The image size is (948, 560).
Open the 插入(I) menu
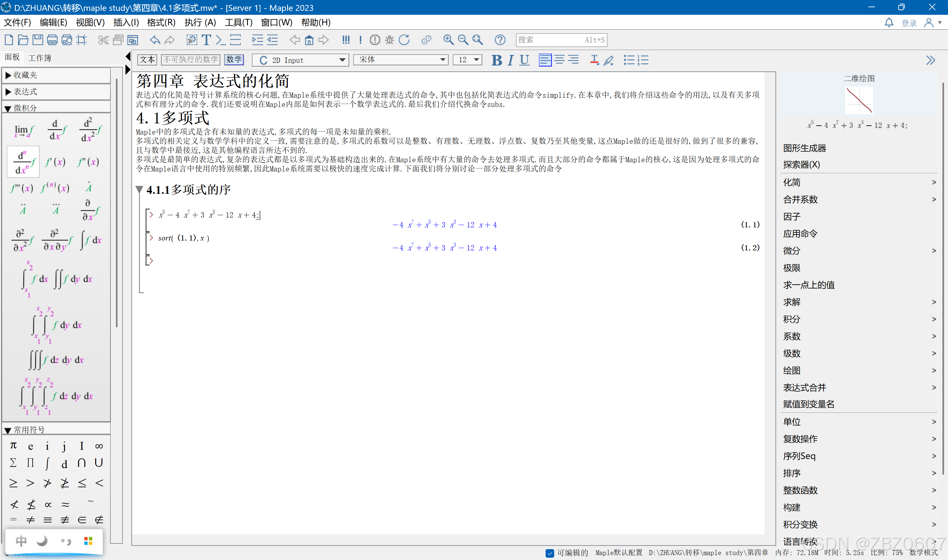tap(126, 23)
